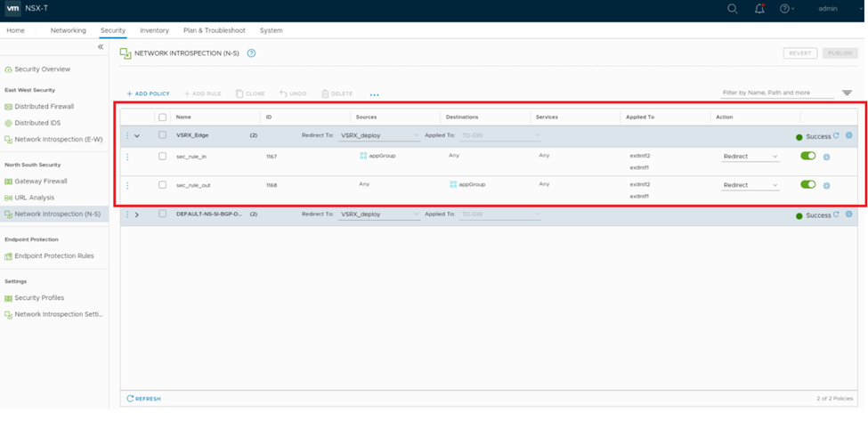Expand the DEFAULT-NS-SI-BGP policy row
The height and width of the screenshot is (421, 868).
(137, 215)
